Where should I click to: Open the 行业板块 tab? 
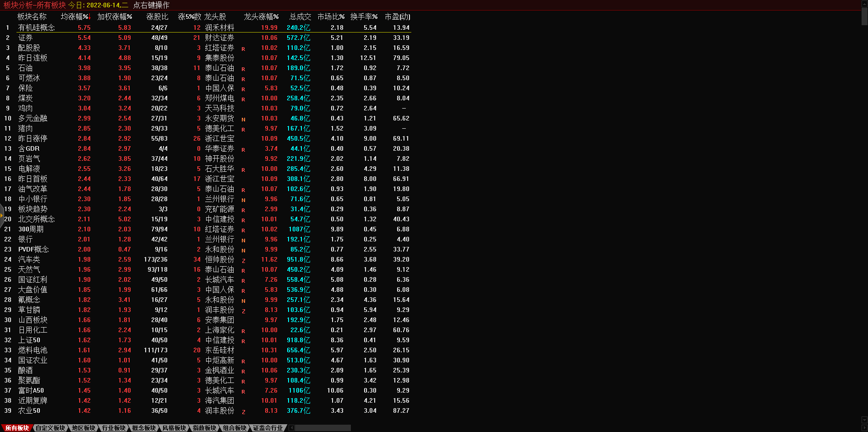pos(114,428)
